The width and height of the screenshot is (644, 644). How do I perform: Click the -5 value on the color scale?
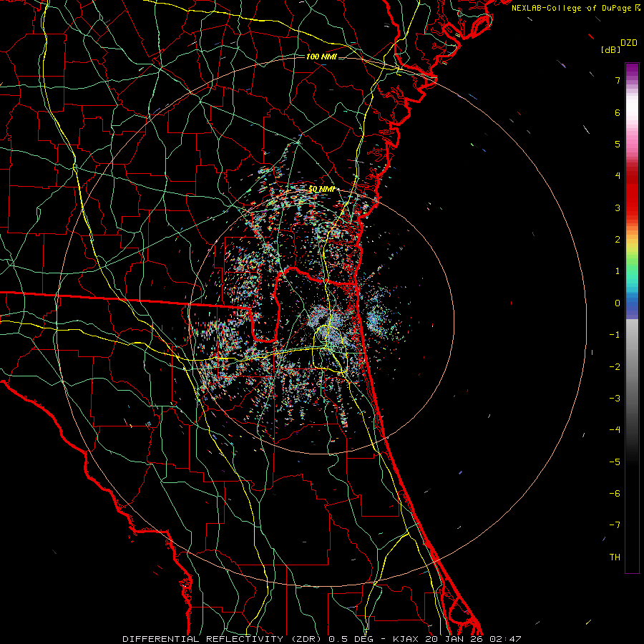tap(615, 462)
